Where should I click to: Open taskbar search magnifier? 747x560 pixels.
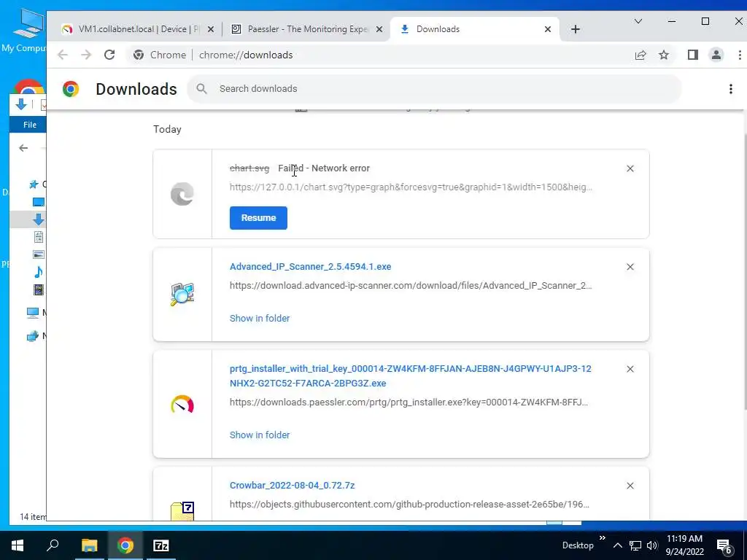pos(53,545)
